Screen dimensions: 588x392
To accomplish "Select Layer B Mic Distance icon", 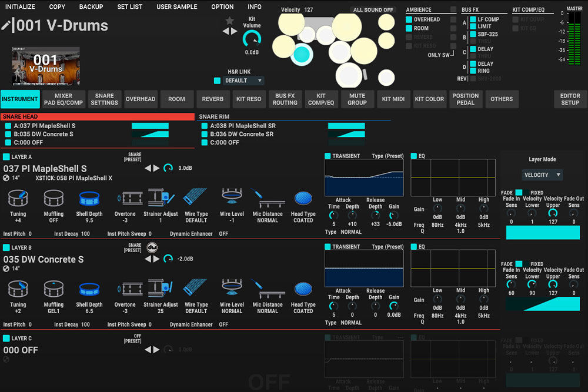I will click(267, 289).
